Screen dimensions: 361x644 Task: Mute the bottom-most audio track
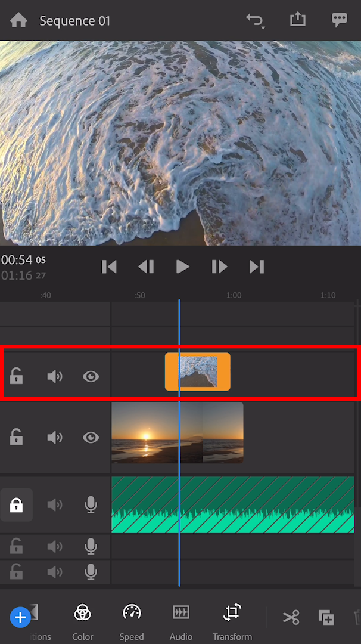coord(55,572)
